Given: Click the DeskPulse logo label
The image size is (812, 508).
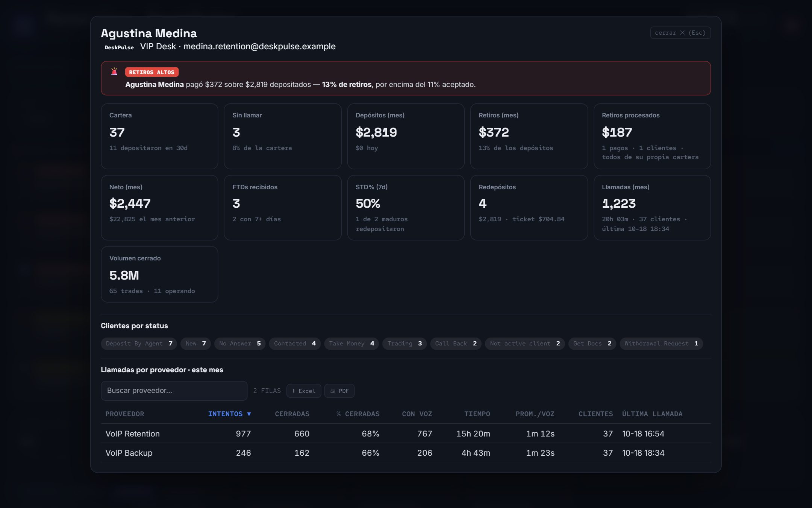Looking at the screenshot, I should [119, 47].
